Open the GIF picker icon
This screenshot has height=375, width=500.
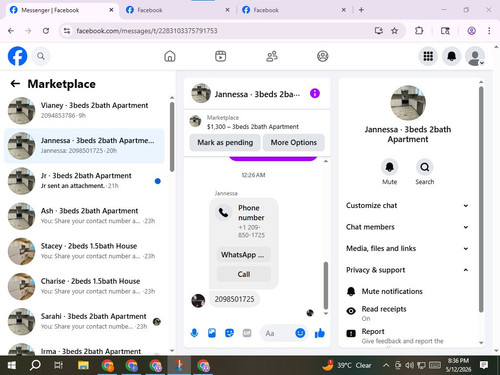coord(247,333)
